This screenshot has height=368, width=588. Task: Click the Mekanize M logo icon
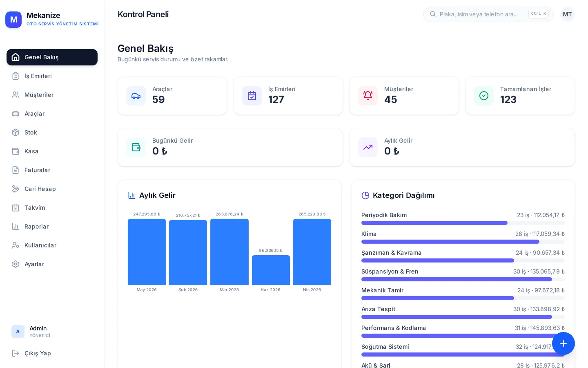pos(13,20)
